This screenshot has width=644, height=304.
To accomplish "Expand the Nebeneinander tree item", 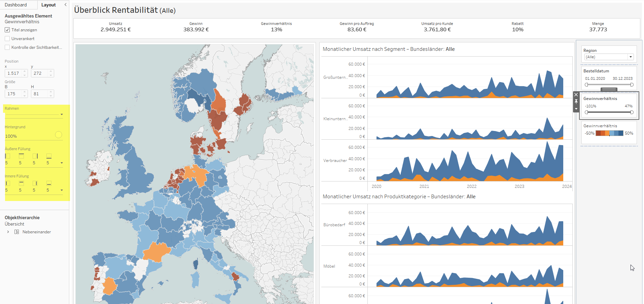I will (x=8, y=232).
